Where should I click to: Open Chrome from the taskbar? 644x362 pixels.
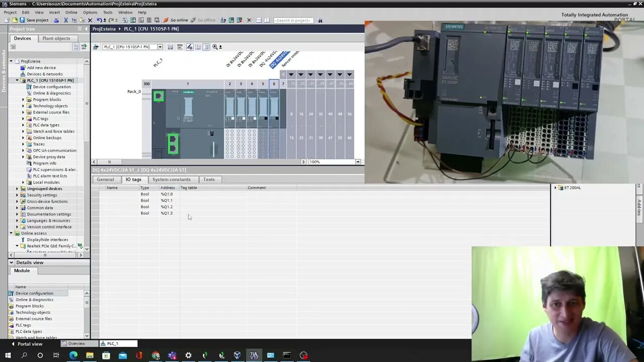tap(155, 355)
